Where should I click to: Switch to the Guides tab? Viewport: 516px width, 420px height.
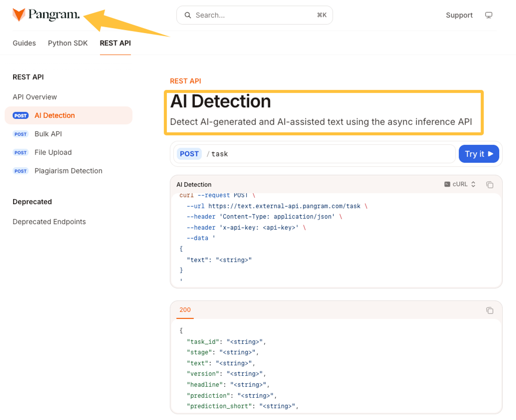pyautogui.click(x=24, y=43)
